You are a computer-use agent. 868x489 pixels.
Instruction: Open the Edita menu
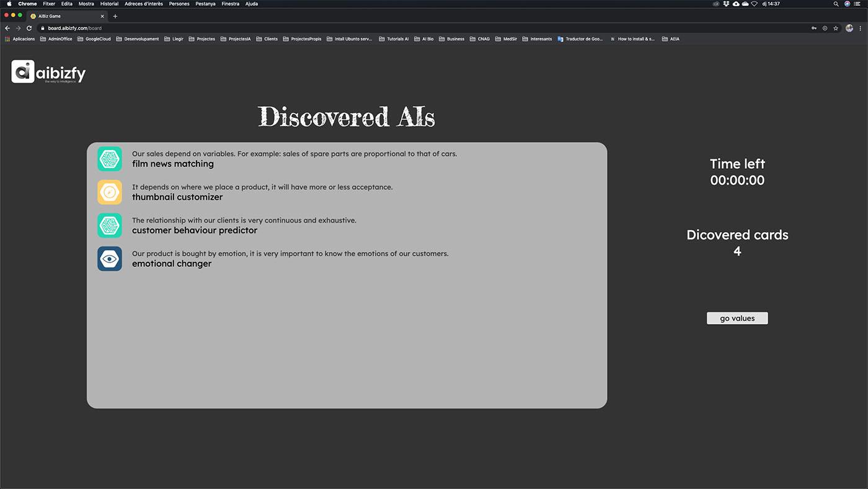click(x=67, y=4)
